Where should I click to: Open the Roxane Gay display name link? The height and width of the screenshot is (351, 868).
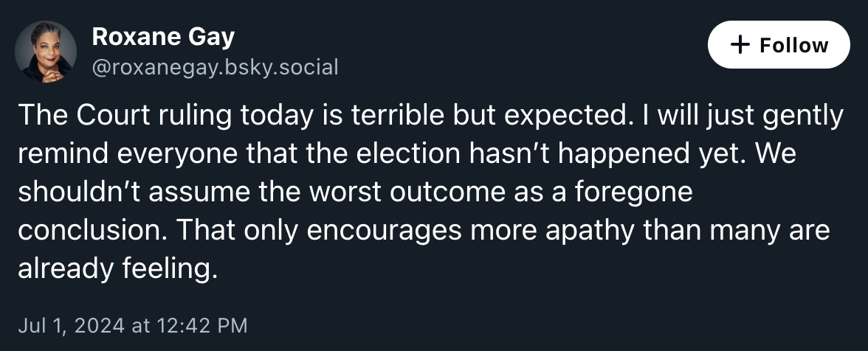pos(163,36)
